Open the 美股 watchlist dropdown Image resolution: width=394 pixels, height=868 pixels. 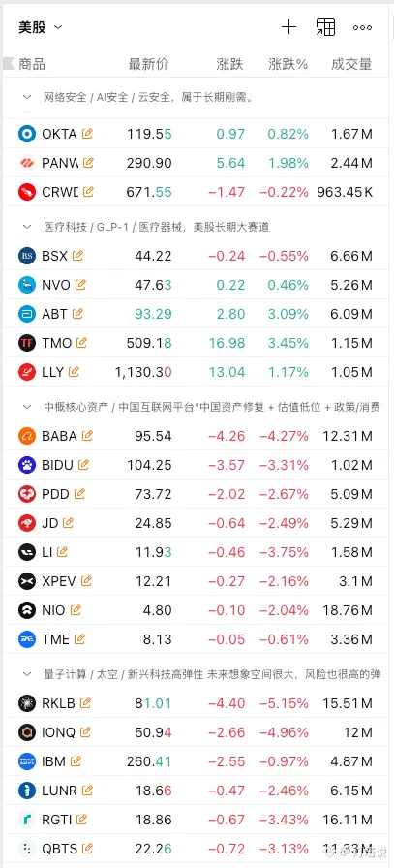pyautogui.click(x=41, y=27)
